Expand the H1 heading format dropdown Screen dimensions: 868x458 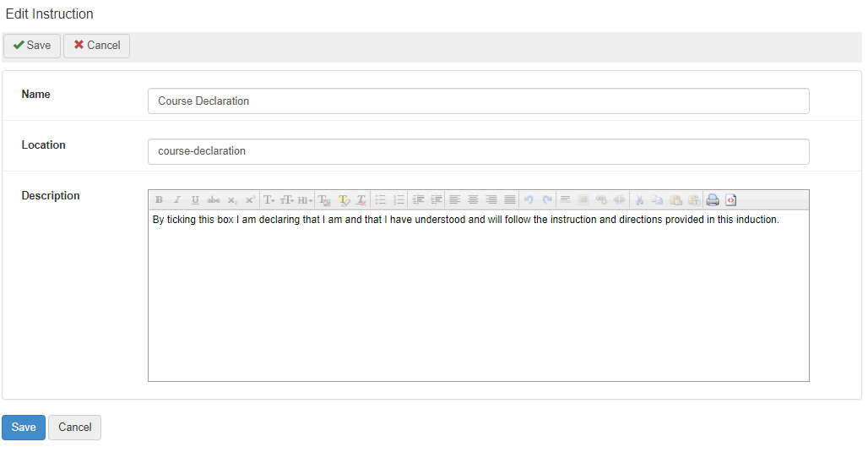305,200
